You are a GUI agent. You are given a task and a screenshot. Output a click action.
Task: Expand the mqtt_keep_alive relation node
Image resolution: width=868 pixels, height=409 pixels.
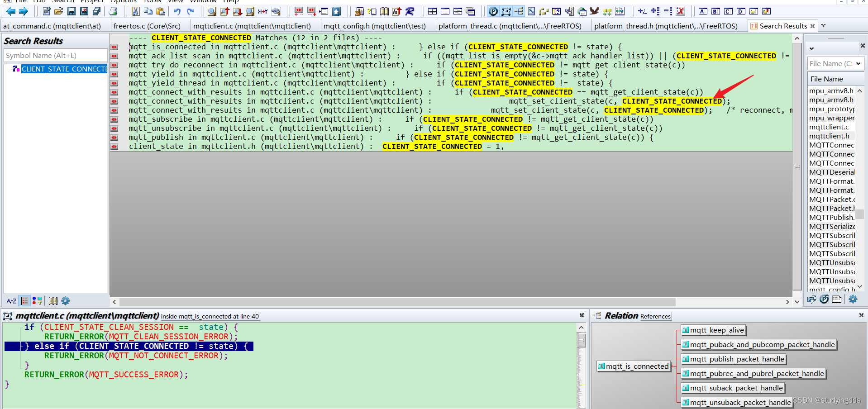[x=713, y=330]
